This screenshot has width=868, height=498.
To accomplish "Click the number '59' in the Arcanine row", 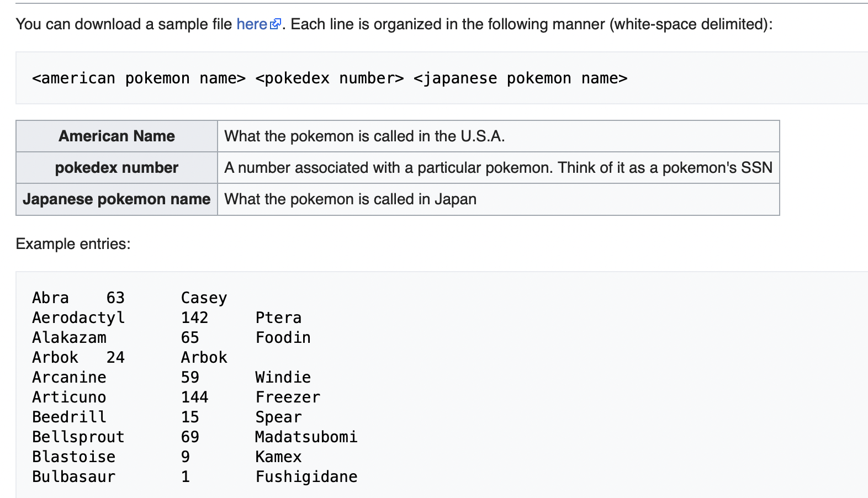I will pos(190,378).
